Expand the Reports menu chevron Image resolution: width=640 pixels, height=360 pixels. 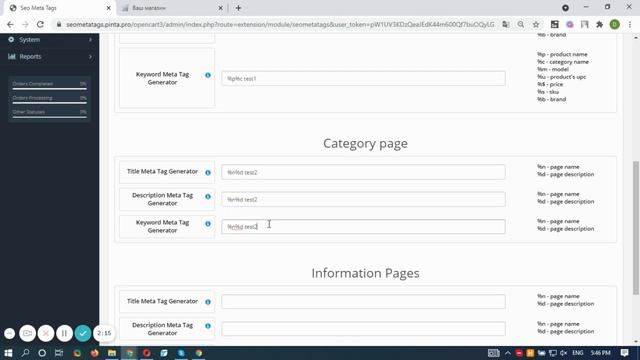(90, 56)
